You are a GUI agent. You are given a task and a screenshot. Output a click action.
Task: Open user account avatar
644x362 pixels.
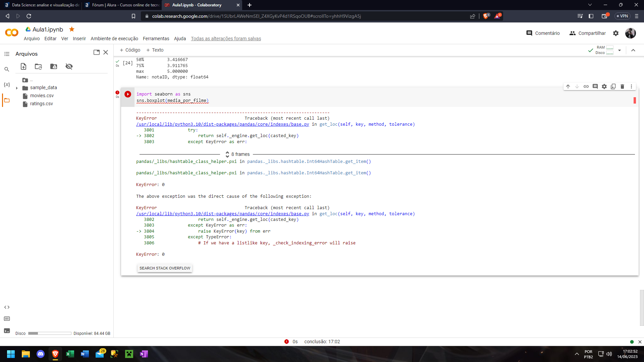[631, 33]
